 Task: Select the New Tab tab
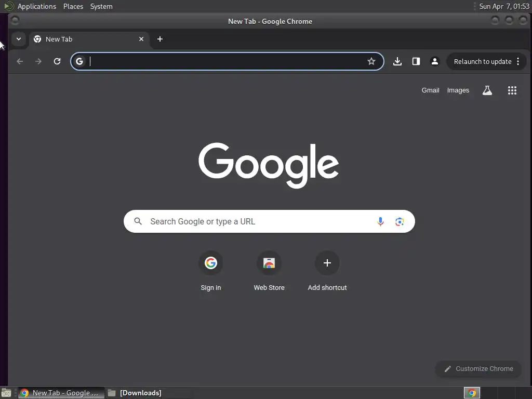[x=89, y=39]
